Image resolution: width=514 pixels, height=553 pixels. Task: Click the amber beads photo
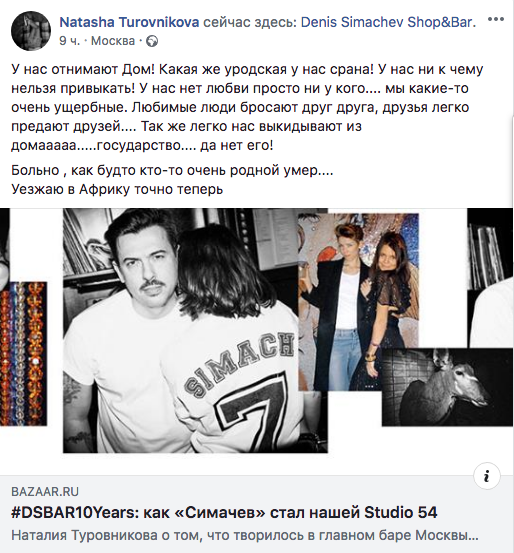pos(23,353)
